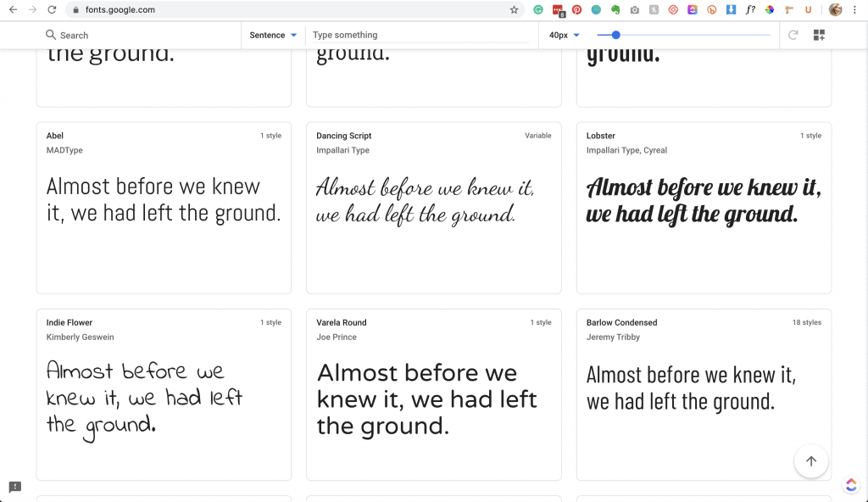Open the ClickUp floating widget

(851, 485)
